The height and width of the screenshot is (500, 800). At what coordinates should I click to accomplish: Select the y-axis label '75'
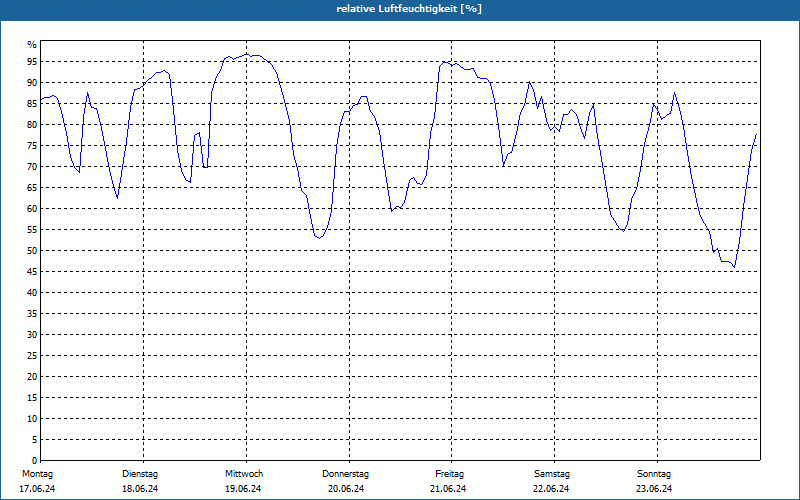[x=32, y=145]
